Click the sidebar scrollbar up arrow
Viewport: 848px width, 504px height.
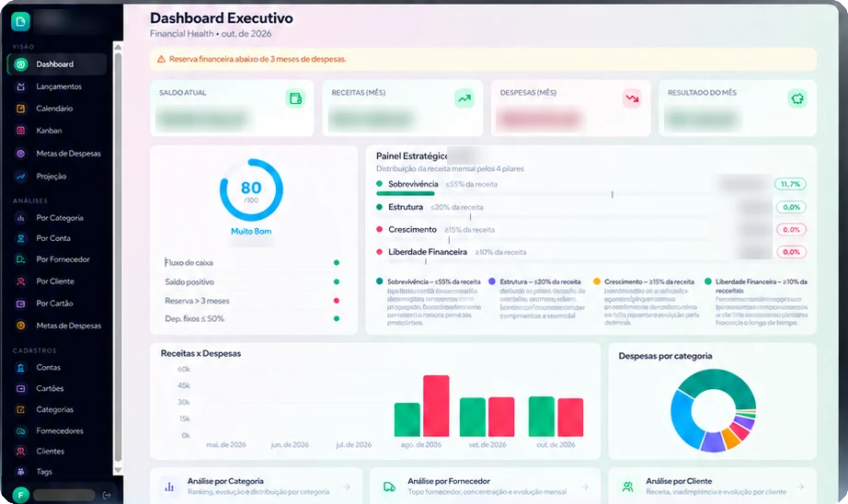pos(118,48)
